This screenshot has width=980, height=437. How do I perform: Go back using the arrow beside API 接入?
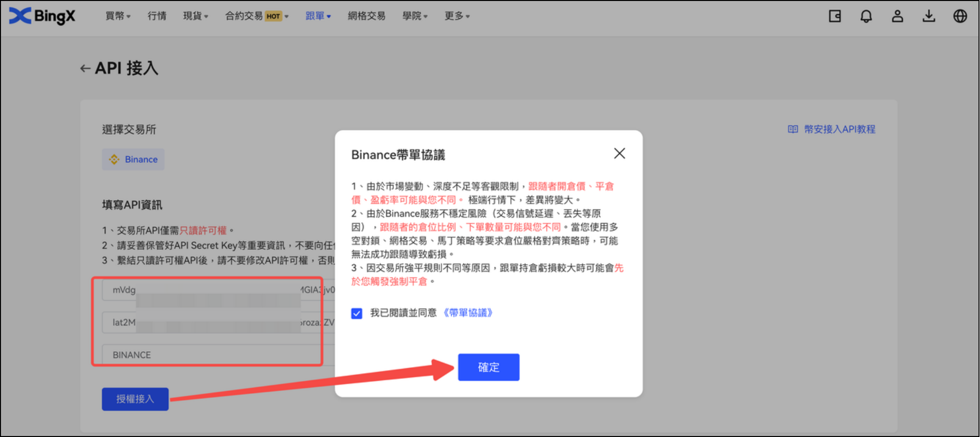(85, 68)
